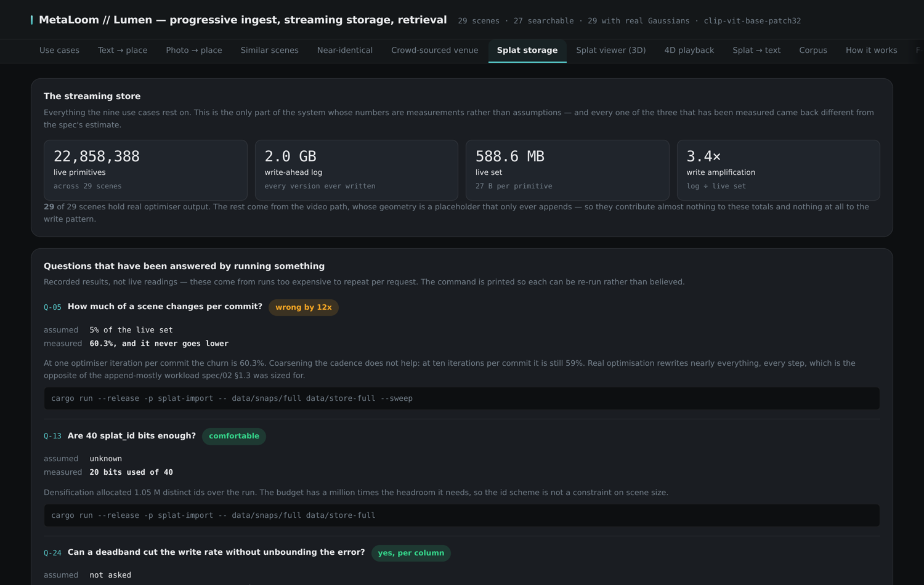Click the Q-13 cargo run command block

coord(462,515)
